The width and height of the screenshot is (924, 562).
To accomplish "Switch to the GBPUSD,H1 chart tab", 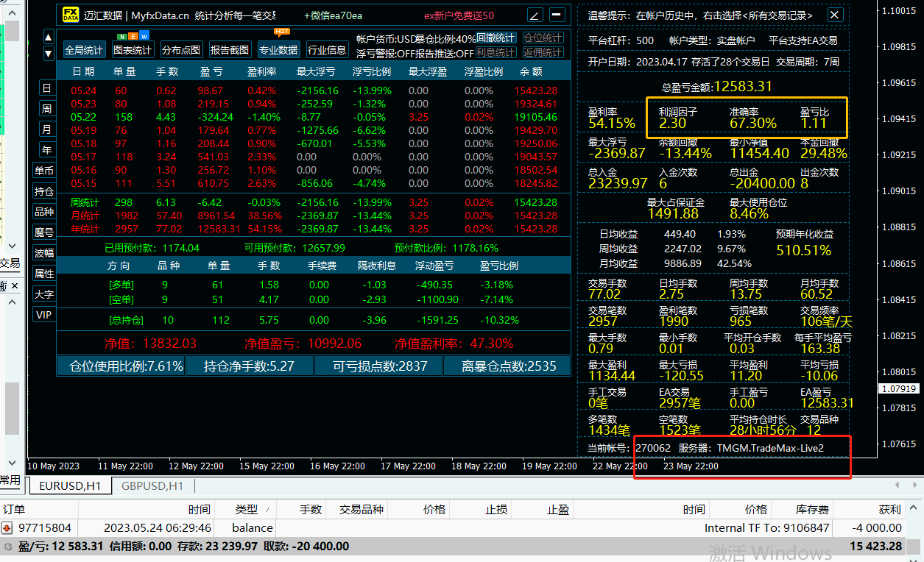I will coord(152,485).
